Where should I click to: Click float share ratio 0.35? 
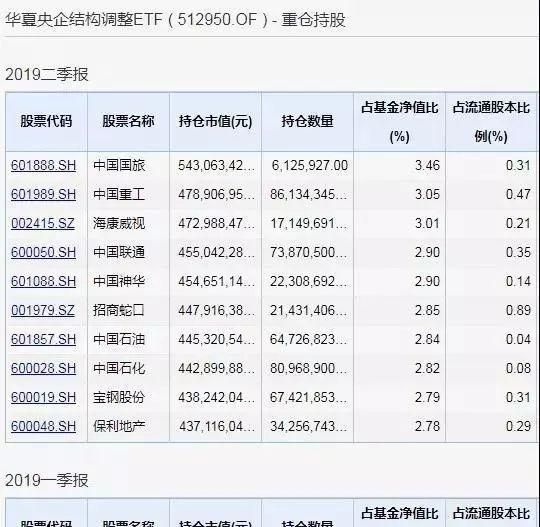(x=518, y=252)
